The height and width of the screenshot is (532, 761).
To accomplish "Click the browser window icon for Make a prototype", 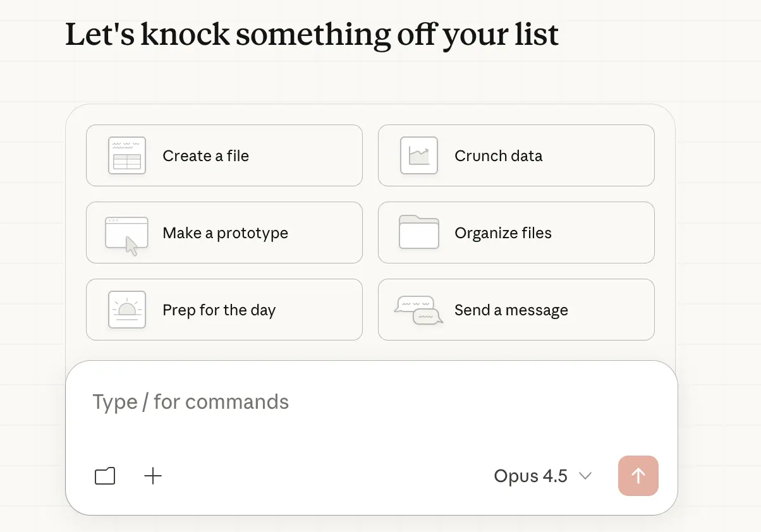I will click(127, 234).
